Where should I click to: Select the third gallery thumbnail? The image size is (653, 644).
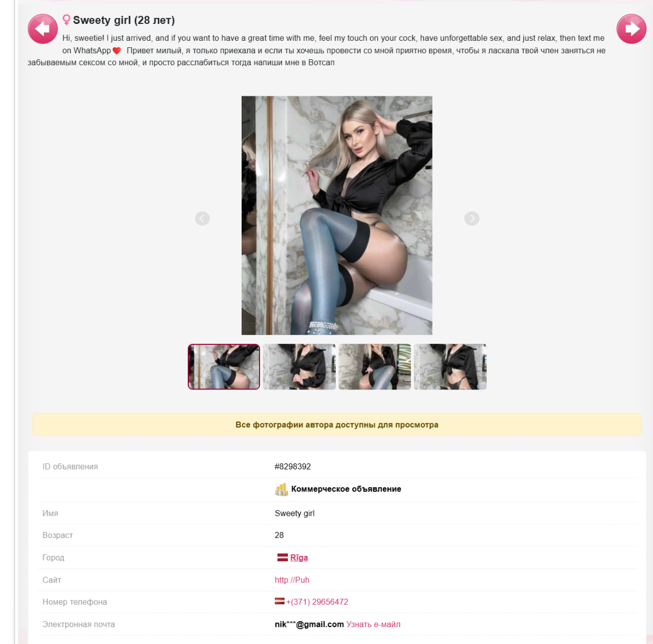pyautogui.click(x=374, y=367)
